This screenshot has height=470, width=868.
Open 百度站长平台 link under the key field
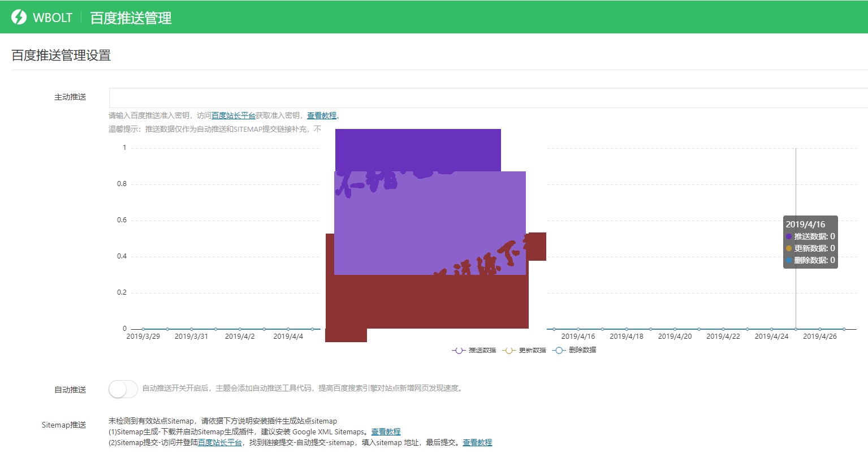coord(234,115)
